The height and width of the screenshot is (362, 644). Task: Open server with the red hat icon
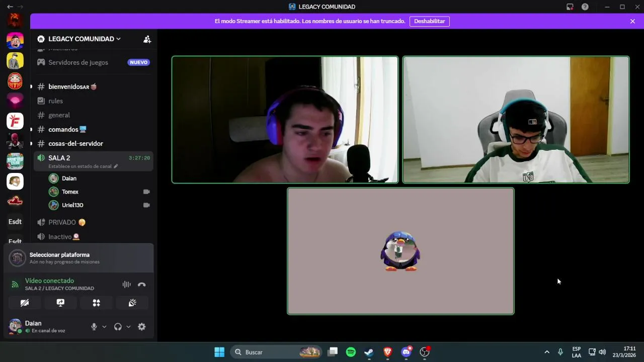15,202
